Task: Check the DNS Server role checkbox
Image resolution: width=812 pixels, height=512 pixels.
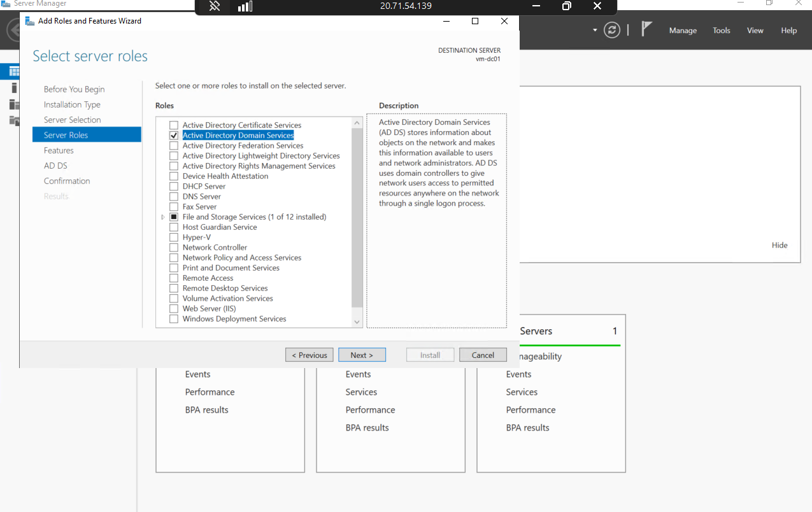Action: 174,197
